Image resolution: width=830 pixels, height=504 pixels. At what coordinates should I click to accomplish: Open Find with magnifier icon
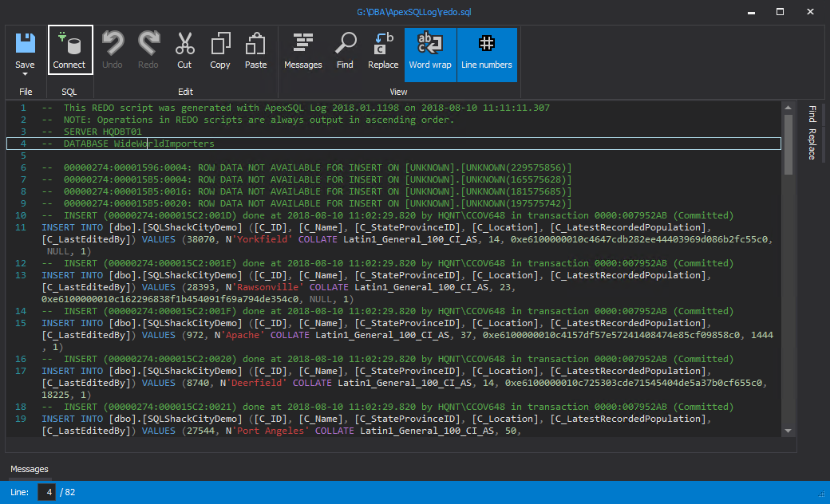coord(345,50)
